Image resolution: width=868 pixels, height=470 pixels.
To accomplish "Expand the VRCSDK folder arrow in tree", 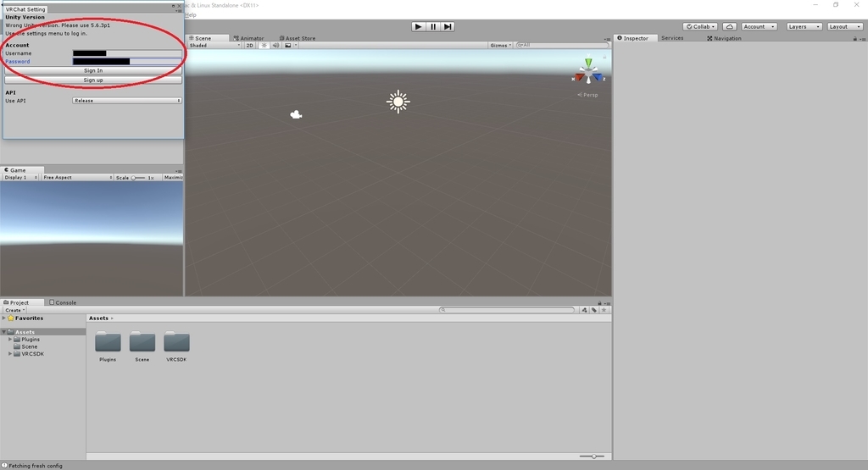I will tap(10, 354).
